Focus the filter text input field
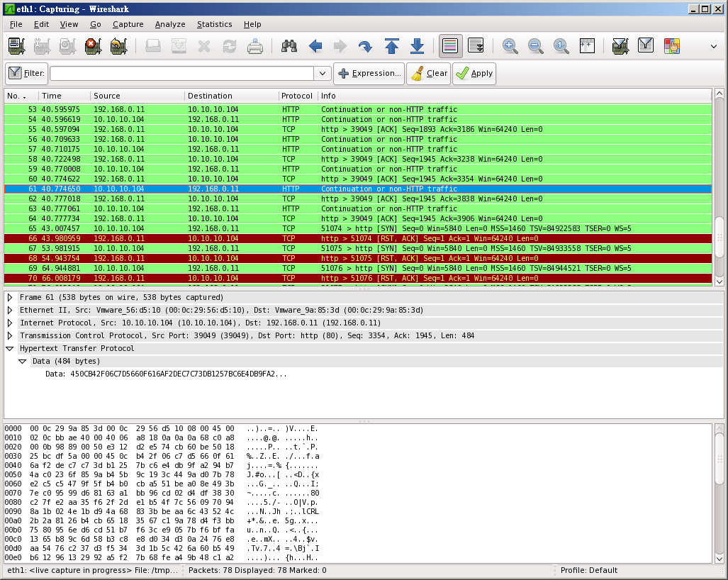728x580 pixels. [182, 73]
